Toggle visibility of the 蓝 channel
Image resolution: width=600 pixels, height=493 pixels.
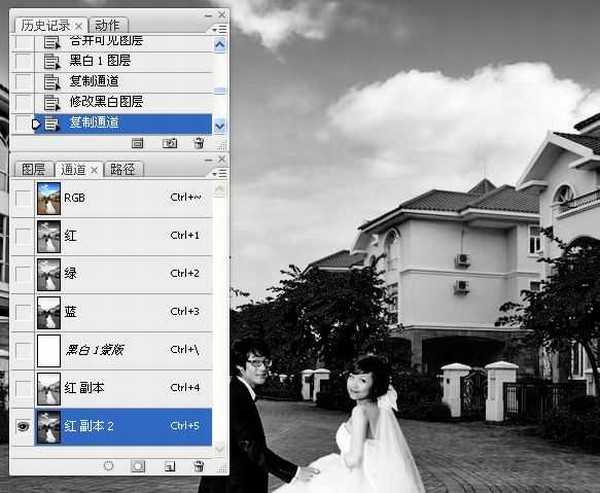click(22, 312)
